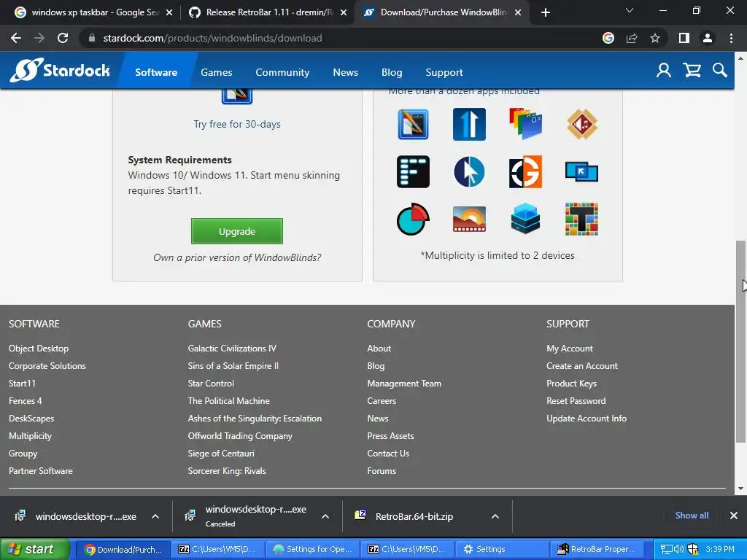Click the page vertical scrollbar thumb

click(x=740, y=342)
